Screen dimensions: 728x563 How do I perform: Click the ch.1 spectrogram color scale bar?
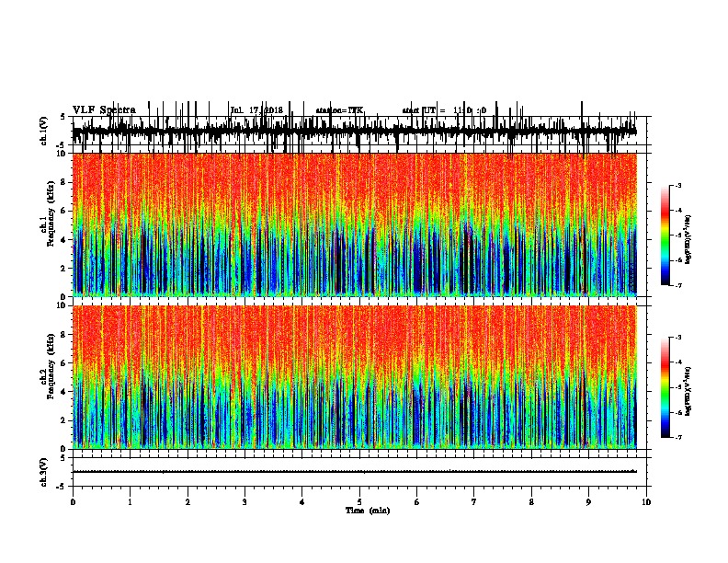point(665,236)
